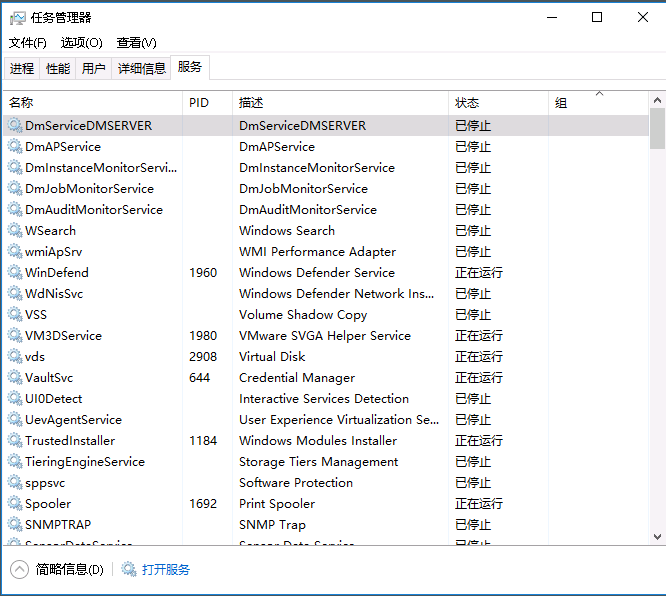This screenshot has width=666, height=596.
Task: Sort by the PID column header
Action: click(x=207, y=102)
